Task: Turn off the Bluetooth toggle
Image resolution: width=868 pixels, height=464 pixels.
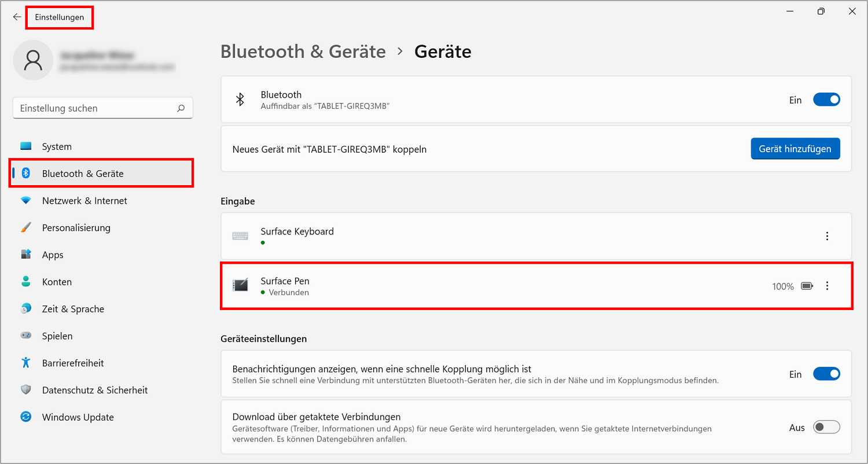Action: pos(826,100)
